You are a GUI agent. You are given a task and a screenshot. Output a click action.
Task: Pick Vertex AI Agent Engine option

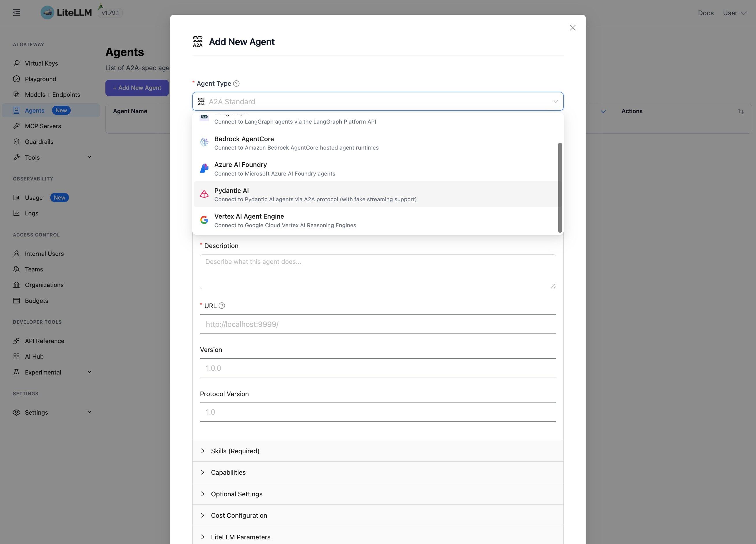point(376,221)
